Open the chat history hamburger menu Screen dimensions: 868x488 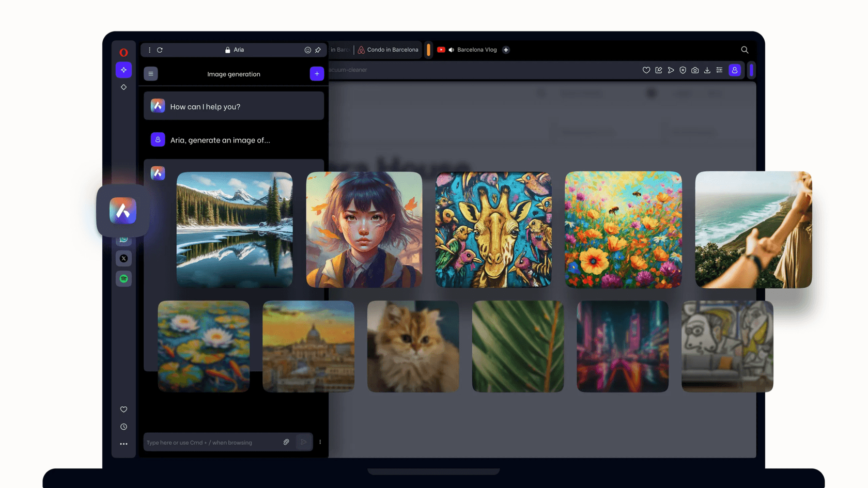point(151,74)
